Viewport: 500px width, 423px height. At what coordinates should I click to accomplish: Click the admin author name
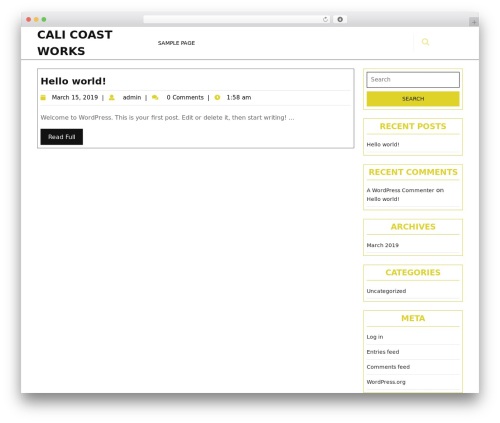(132, 97)
